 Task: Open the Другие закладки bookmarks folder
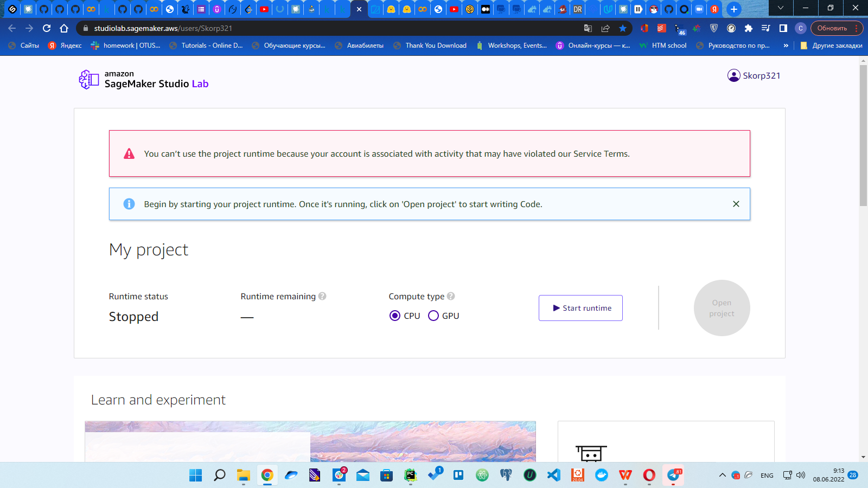coord(831,46)
